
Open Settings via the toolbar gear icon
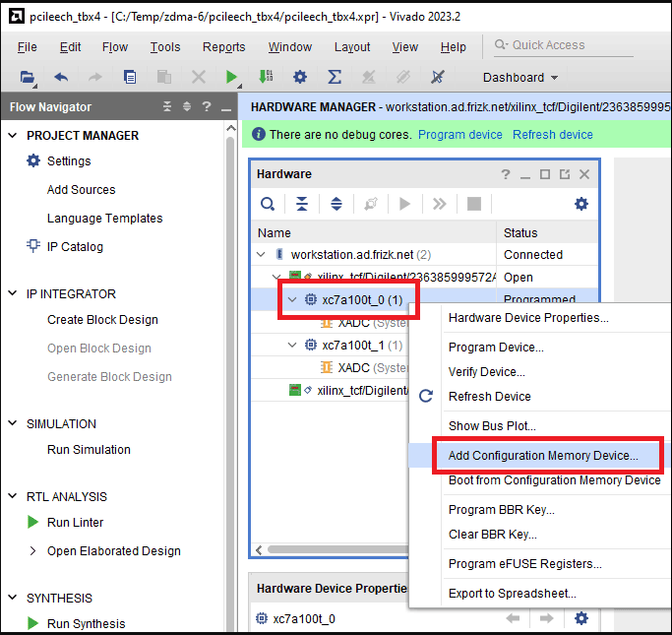click(x=300, y=77)
